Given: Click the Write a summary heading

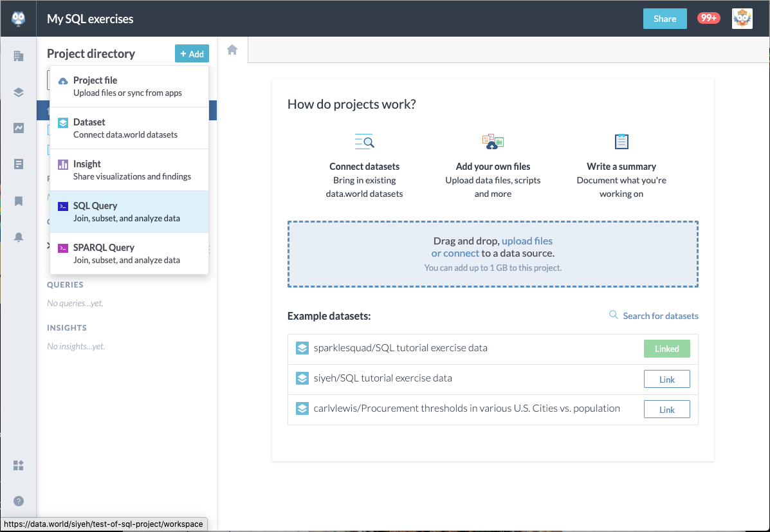Looking at the screenshot, I should pos(621,167).
